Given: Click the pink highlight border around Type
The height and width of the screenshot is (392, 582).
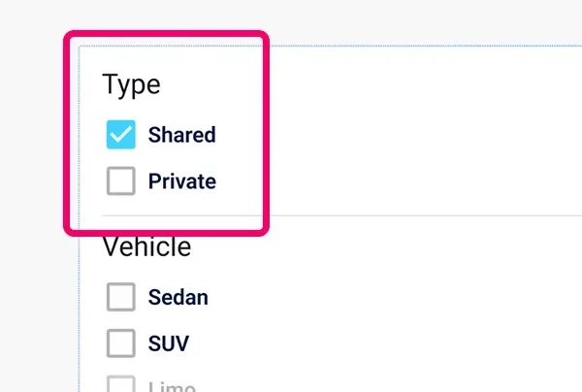Looking at the screenshot, I should (x=263, y=136).
